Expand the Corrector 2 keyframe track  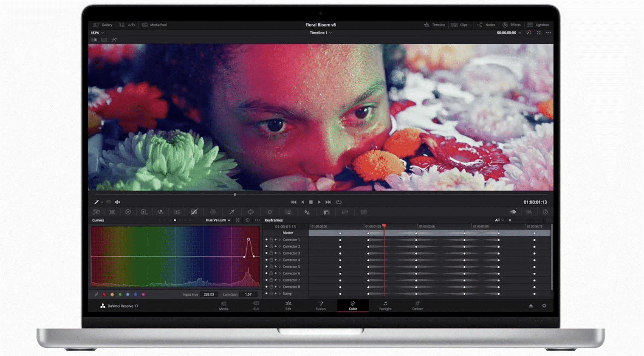[x=280, y=247]
